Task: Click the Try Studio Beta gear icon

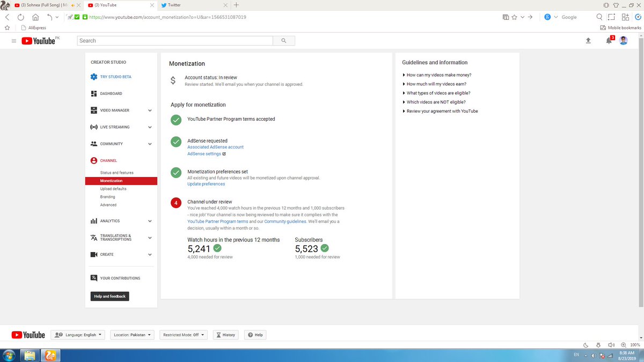Action: [x=94, y=77]
